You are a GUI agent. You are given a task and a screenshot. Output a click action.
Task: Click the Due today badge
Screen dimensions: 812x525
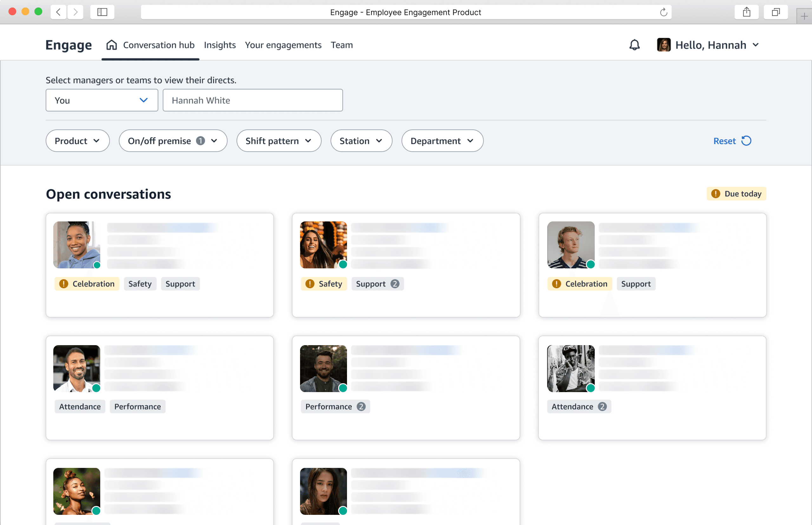[736, 194]
